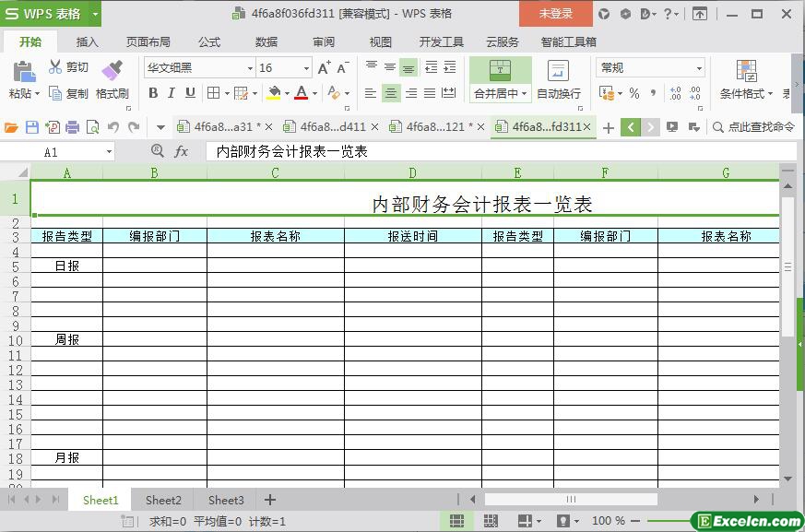Switch to the Sheet2 tab

pos(163,500)
